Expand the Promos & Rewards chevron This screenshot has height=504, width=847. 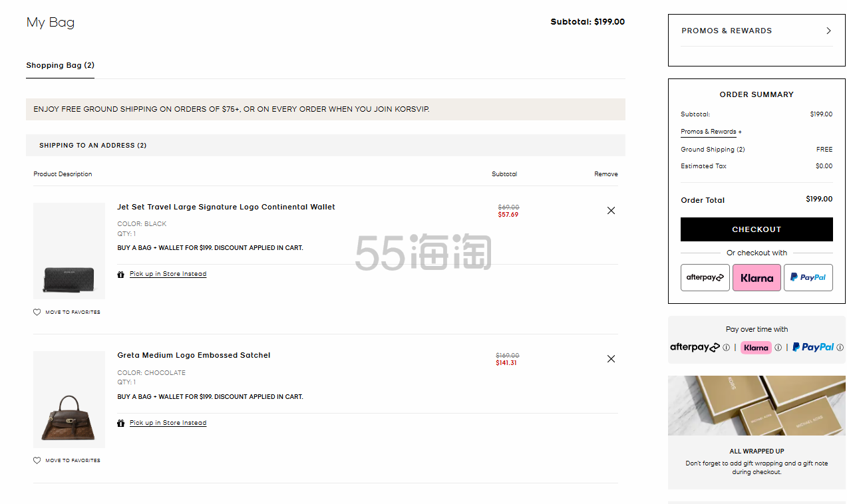[828, 31]
